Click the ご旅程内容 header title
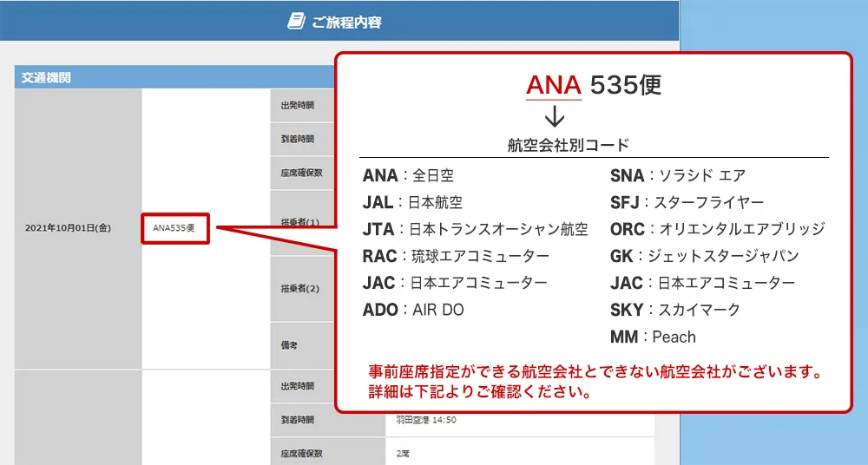Viewport: 868px width, 465px height. (x=347, y=23)
